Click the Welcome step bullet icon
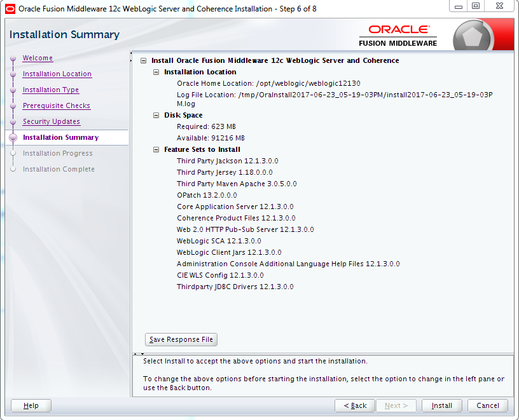The width and height of the screenshot is (519, 420). pyautogui.click(x=13, y=58)
